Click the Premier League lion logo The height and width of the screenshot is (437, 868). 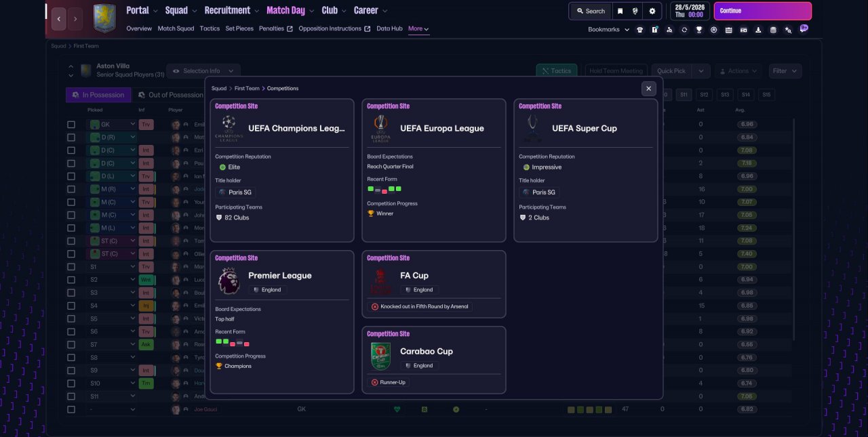click(229, 280)
